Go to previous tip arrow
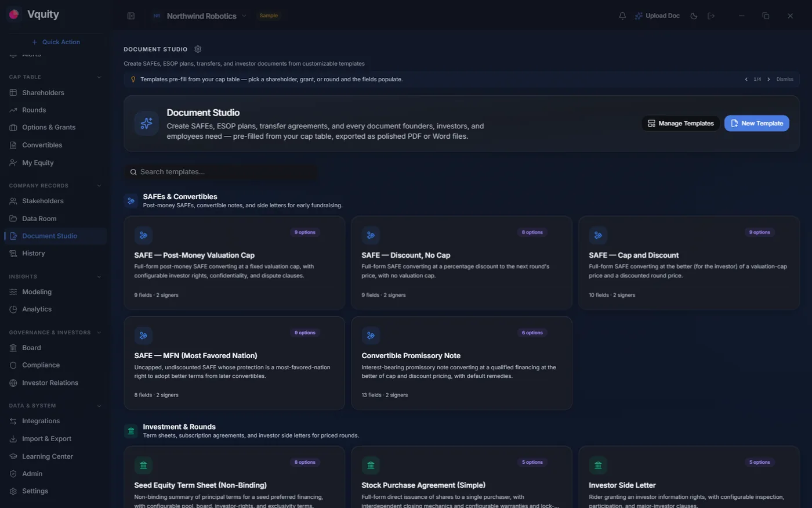This screenshot has width=812, height=508. pyautogui.click(x=746, y=80)
